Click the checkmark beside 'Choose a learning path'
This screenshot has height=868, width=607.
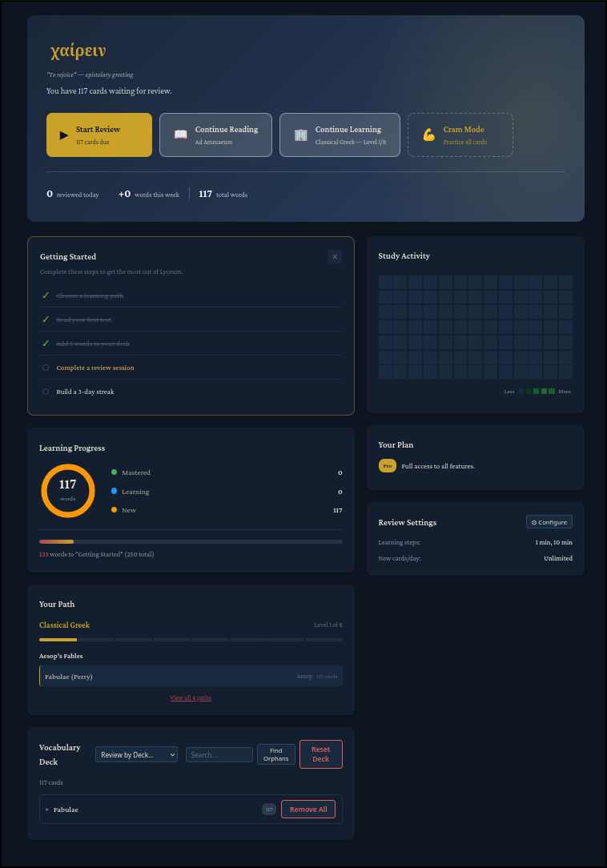[46, 295]
